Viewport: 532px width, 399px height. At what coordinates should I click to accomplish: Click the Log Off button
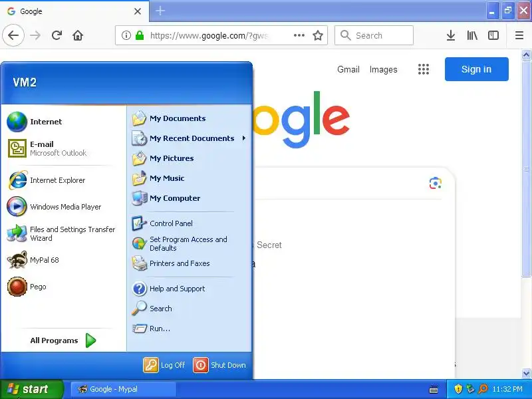(x=164, y=365)
